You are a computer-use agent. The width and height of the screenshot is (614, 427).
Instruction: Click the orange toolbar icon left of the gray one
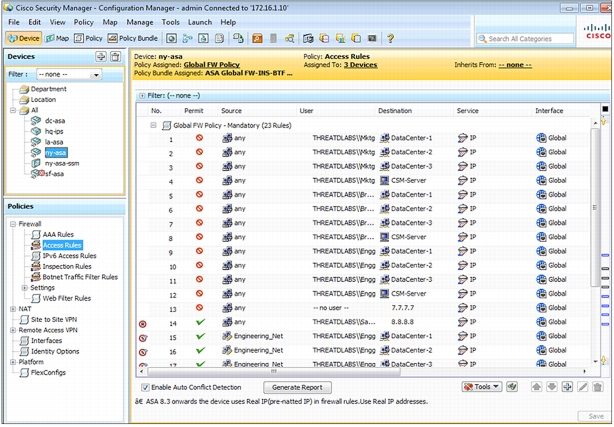[257, 38]
